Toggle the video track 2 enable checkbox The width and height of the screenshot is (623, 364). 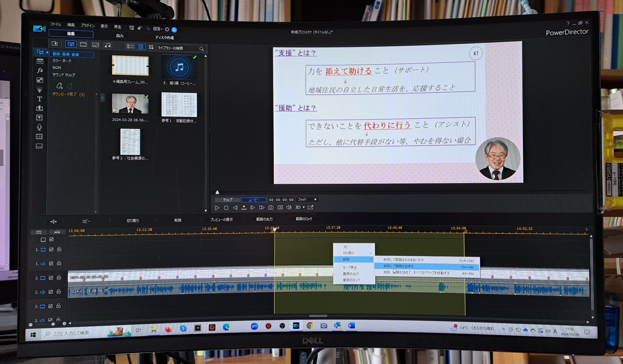[51, 278]
